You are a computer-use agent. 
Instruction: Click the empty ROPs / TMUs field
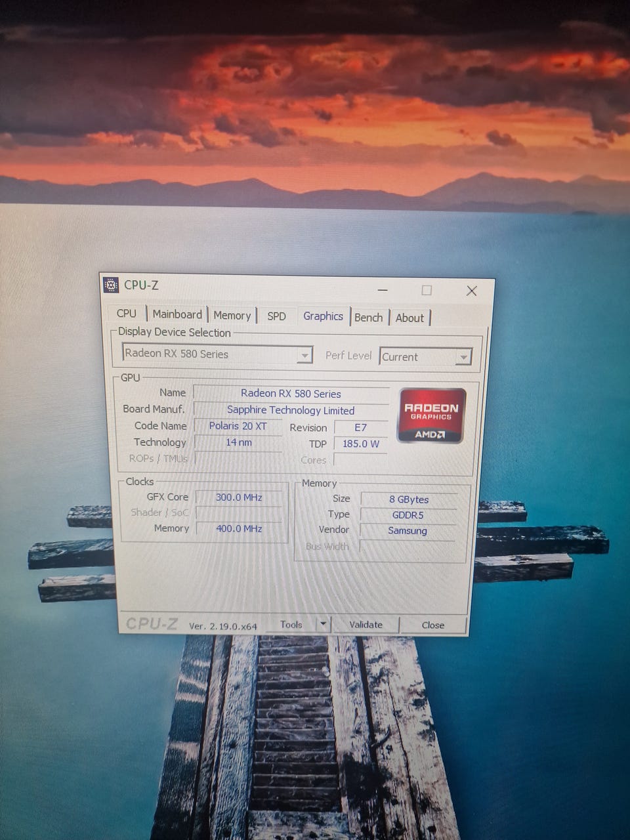pos(238,459)
